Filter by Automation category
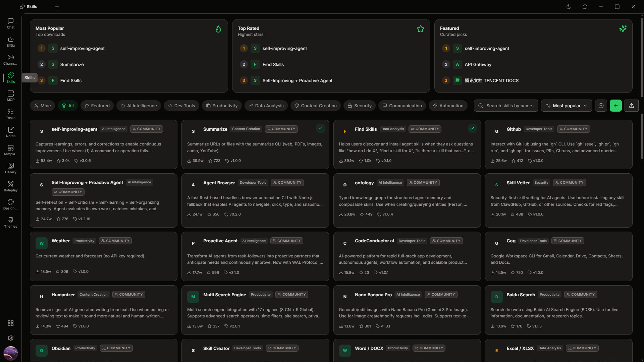644x362 pixels. coord(448,106)
